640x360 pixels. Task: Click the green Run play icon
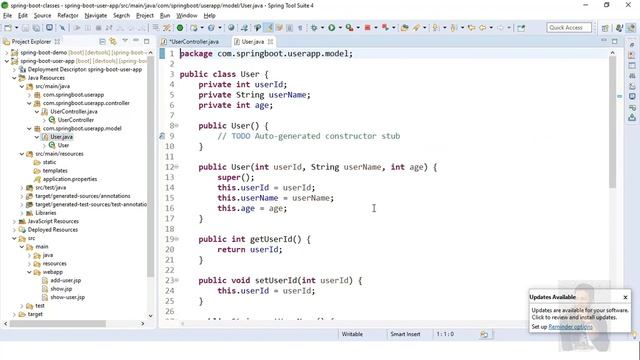coord(331,28)
